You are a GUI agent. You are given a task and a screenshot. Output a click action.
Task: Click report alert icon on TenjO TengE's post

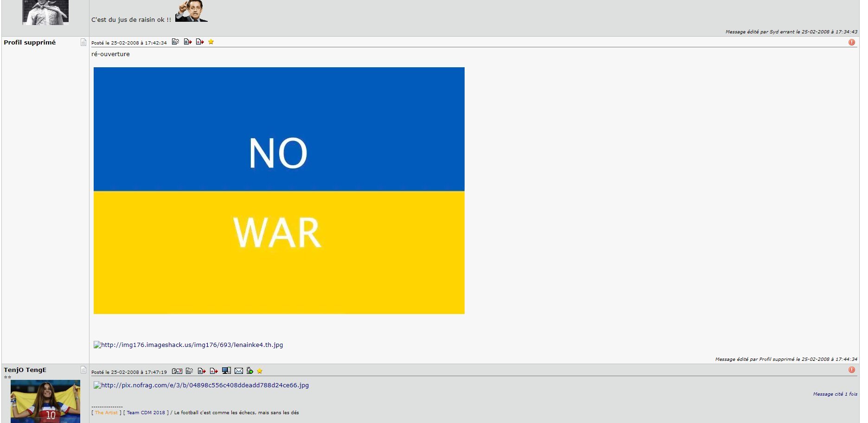click(852, 370)
